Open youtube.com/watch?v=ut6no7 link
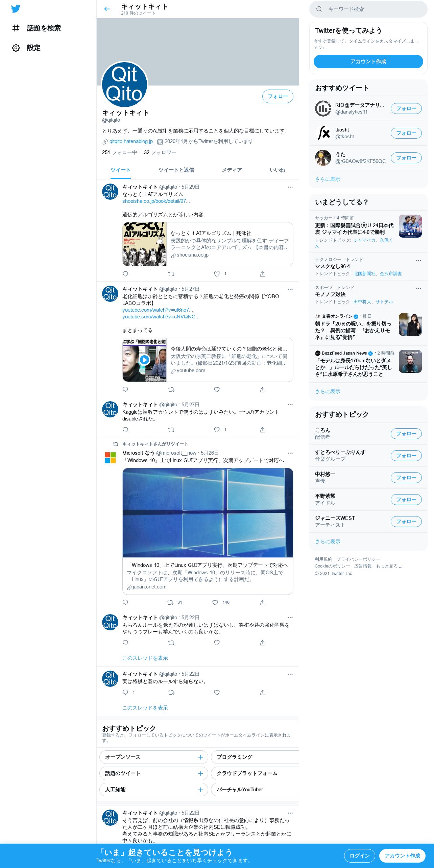 [158, 310]
